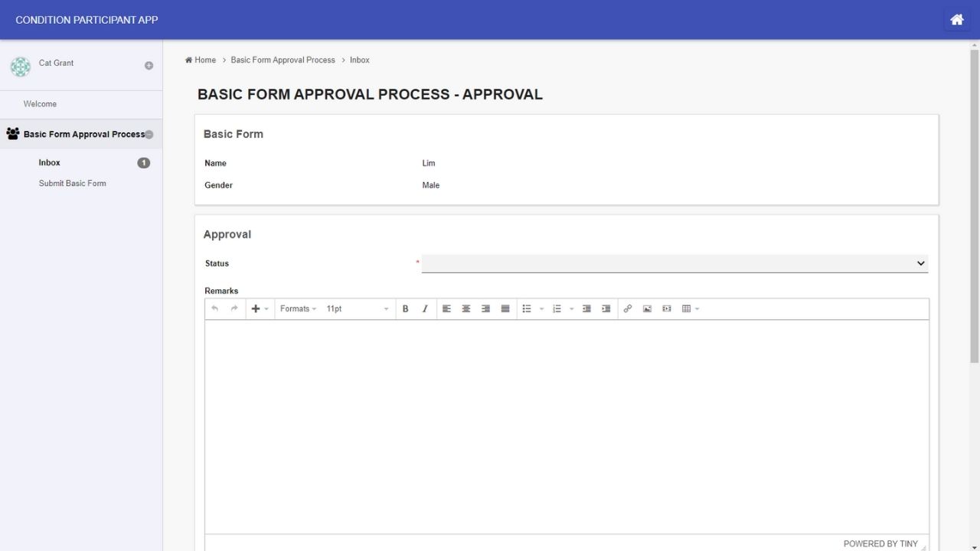The height and width of the screenshot is (551, 980).
Task: Justify text in Remarks editor
Action: click(x=505, y=309)
